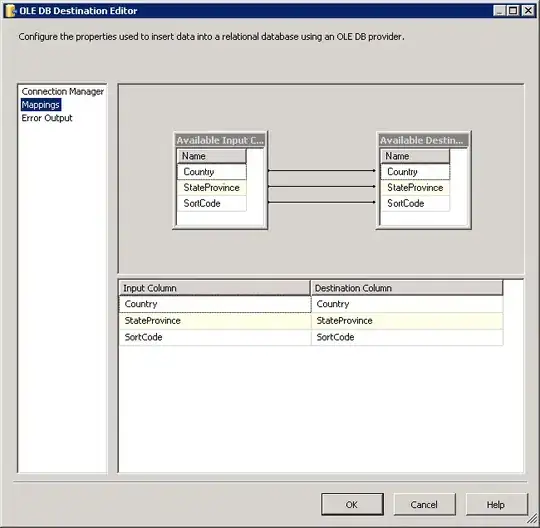Open the SortCode destination column dropdown cell
540x528 pixels.
click(x=407, y=337)
